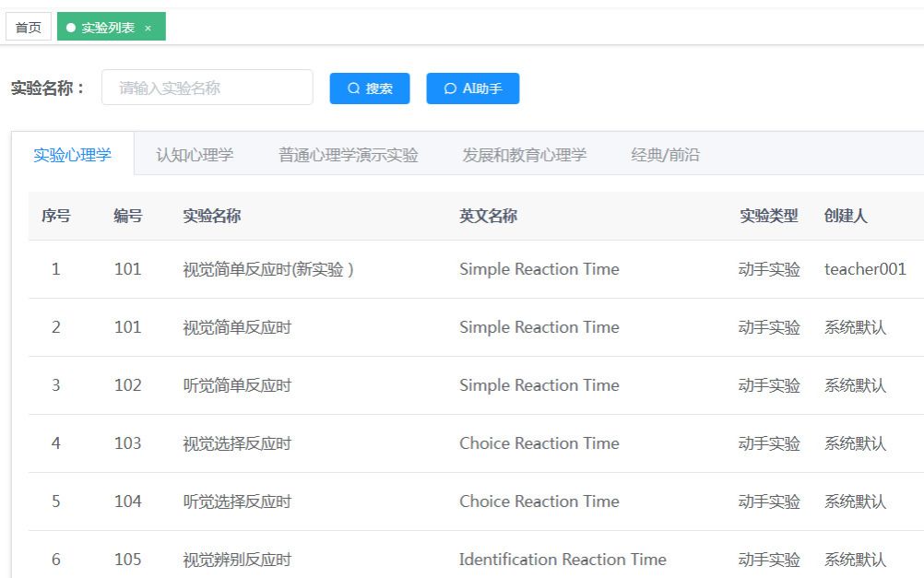
Task: Switch to the 认知心理学 tab
Action: [195, 155]
